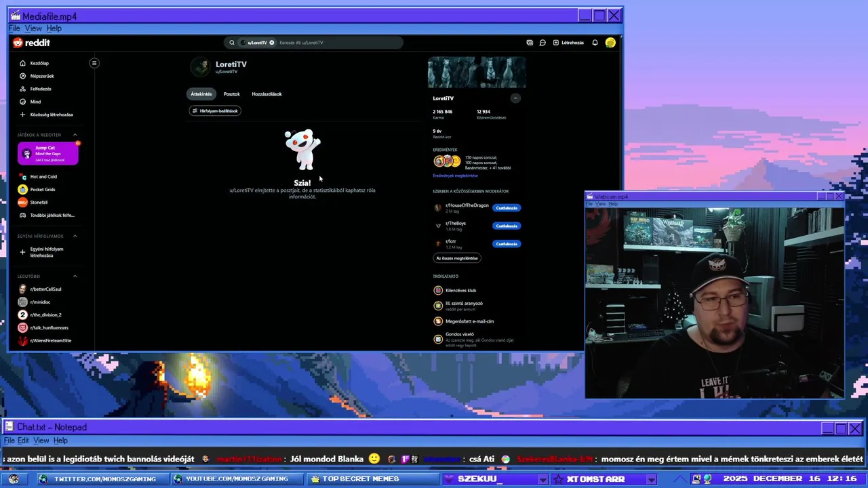Click the taskbar Start button

click(14, 479)
